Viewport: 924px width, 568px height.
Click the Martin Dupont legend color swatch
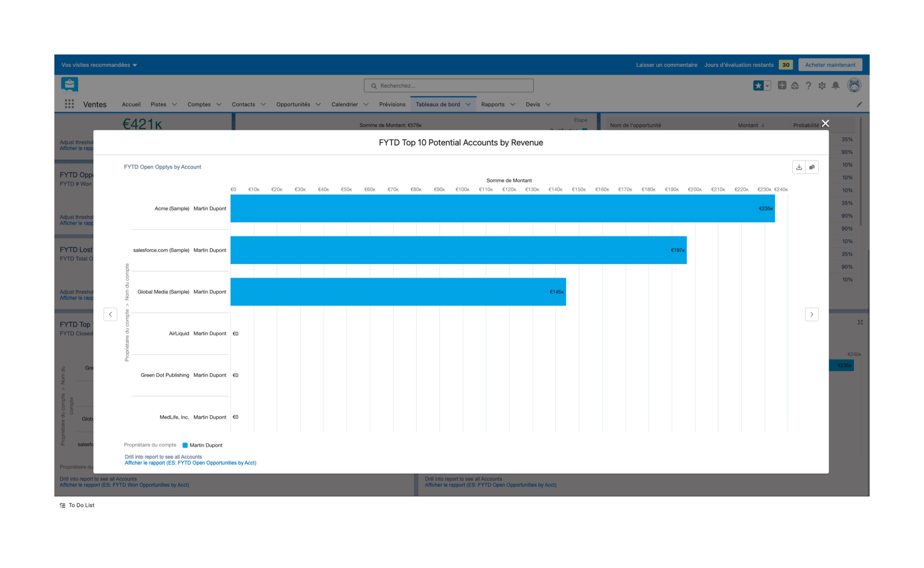tap(185, 446)
